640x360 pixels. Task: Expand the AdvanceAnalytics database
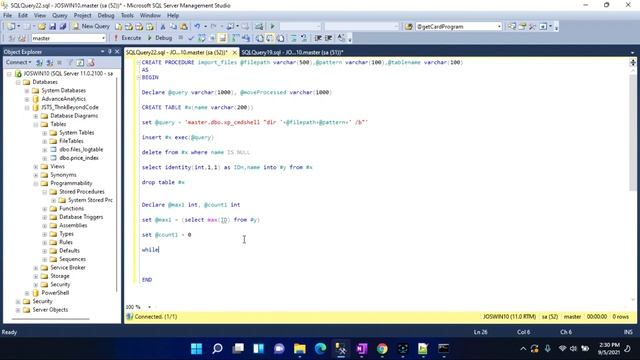pos(27,99)
